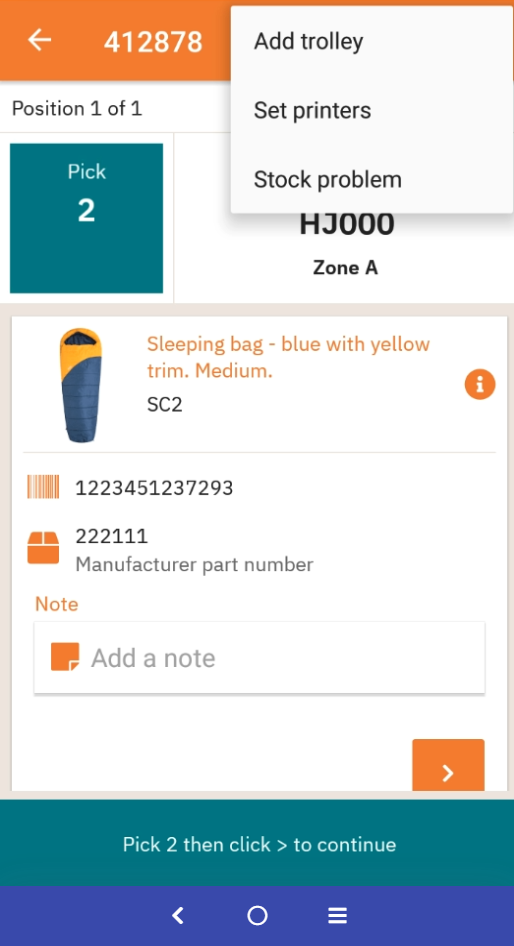
Task: Tap the barcode icon beside 1223451237293
Action: pos(43,487)
